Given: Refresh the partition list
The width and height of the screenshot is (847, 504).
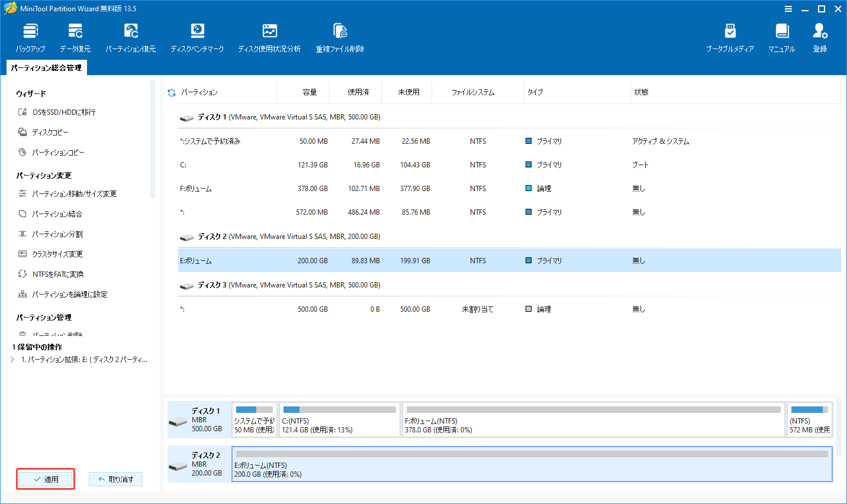Looking at the screenshot, I should click(x=171, y=92).
